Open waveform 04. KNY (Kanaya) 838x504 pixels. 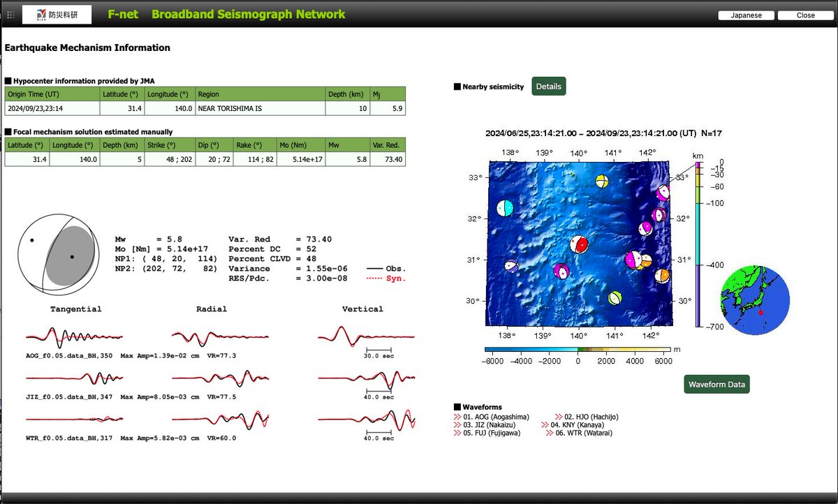coord(573,424)
